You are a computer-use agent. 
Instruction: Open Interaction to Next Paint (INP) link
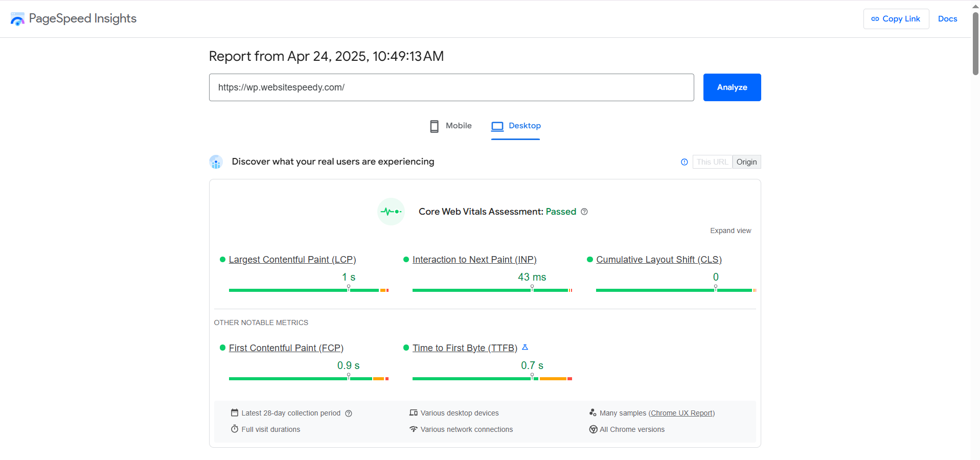[474, 260]
